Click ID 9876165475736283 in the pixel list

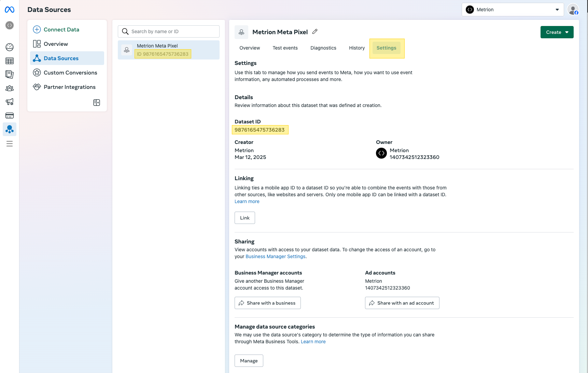[163, 54]
